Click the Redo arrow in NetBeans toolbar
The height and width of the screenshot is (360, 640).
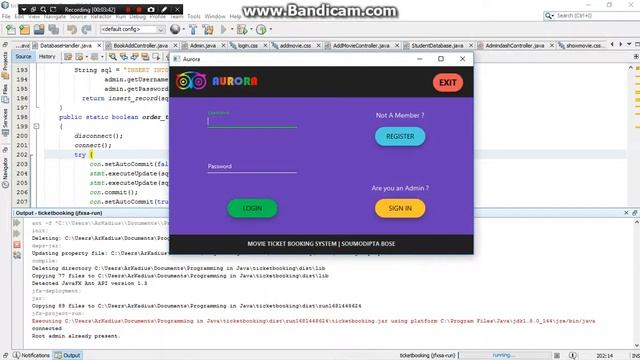pos(86,29)
